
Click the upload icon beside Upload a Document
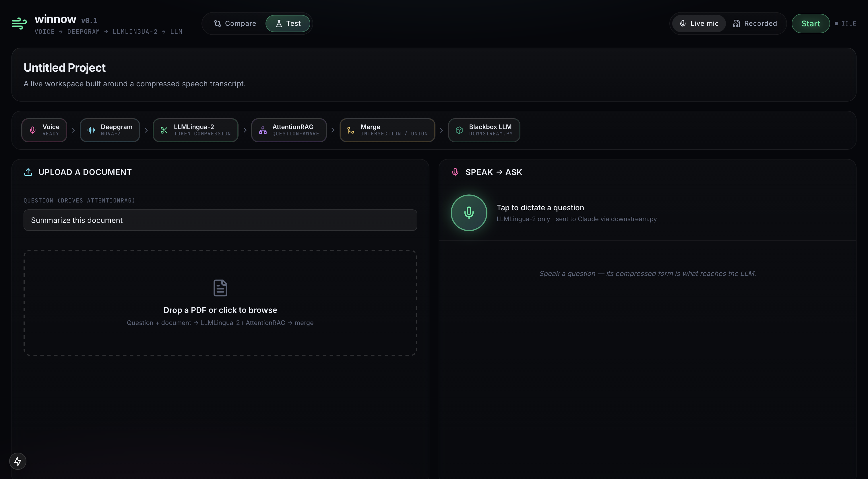pyautogui.click(x=28, y=172)
